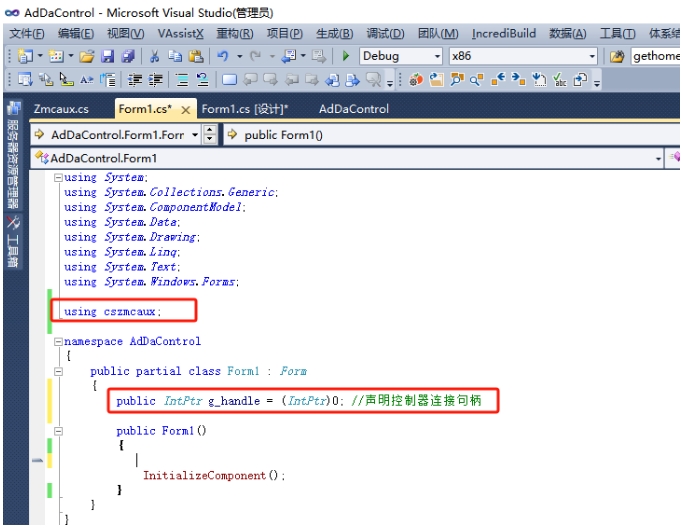Viewport: 682px width, 529px height.
Task: Click the green Start Debugging arrow
Action: (x=346, y=56)
